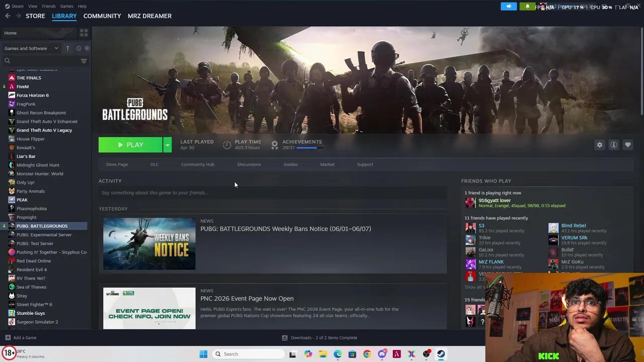The image size is (644, 362).
Task: Toggle show ready-to-play games only
Action: [87, 48]
